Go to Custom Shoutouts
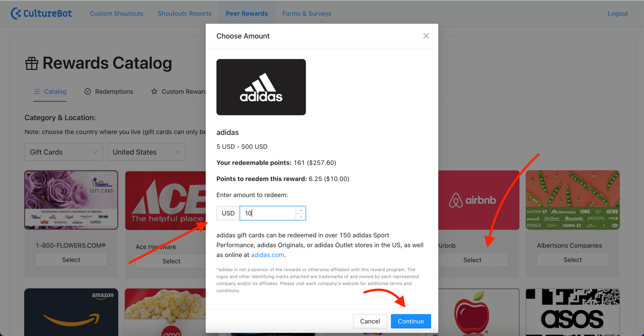The image size is (644, 336). coord(117,14)
